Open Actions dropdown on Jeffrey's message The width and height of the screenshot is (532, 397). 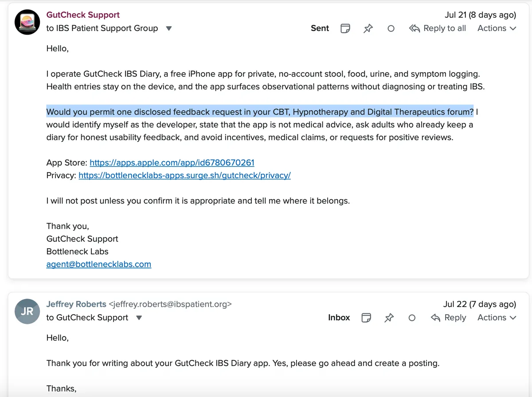click(497, 318)
